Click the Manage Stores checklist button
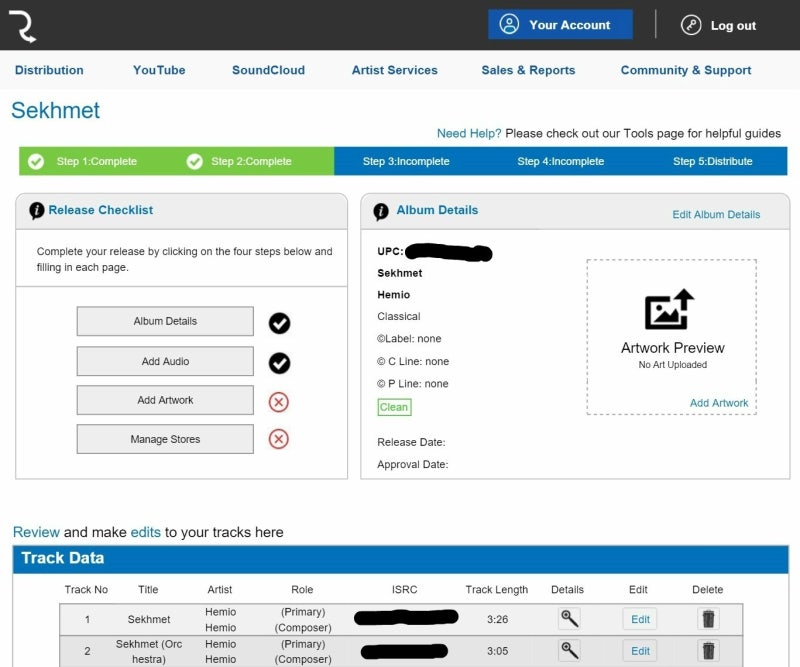800x667 pixels. (165, 439)
